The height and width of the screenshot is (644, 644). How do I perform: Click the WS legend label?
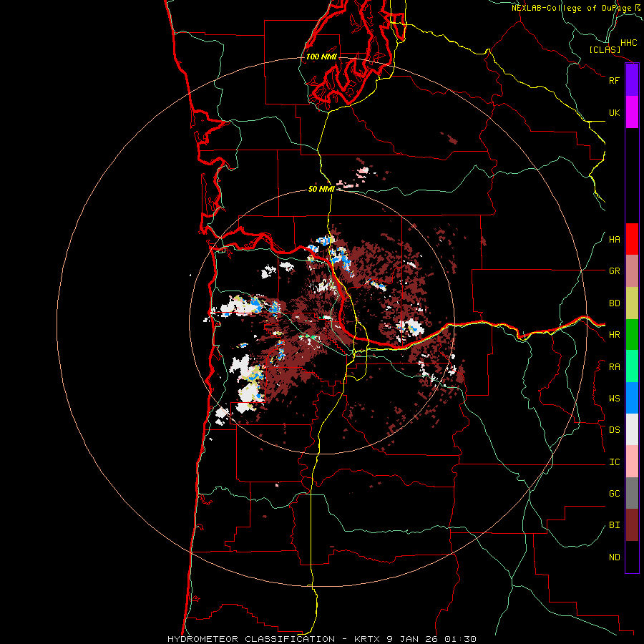tap(614, 399)
